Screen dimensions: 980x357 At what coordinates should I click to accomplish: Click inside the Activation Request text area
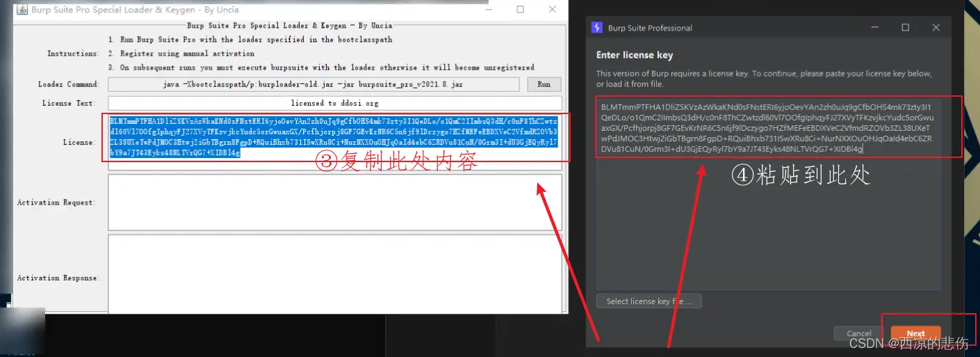tap(334, 202)
